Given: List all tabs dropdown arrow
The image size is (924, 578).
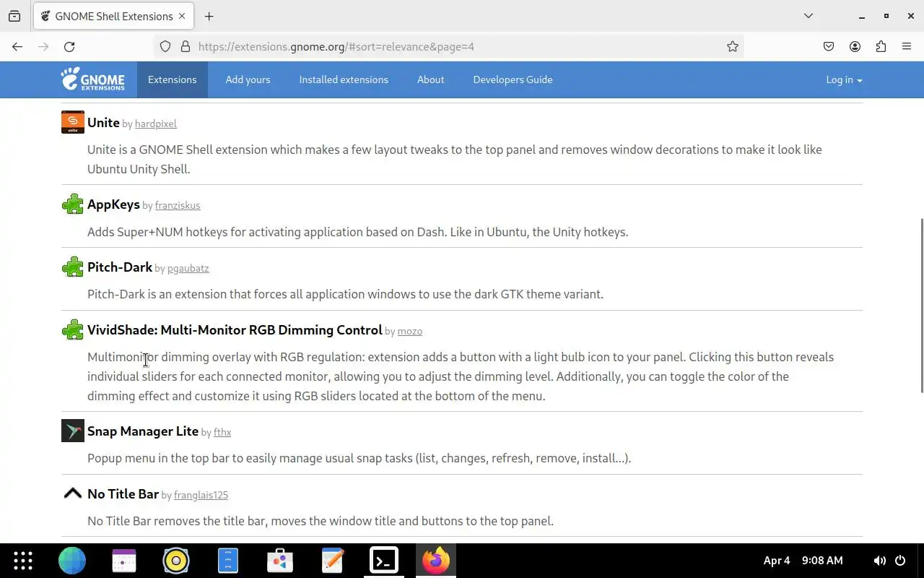Looking at the screenshot, I should click(808, 16).
